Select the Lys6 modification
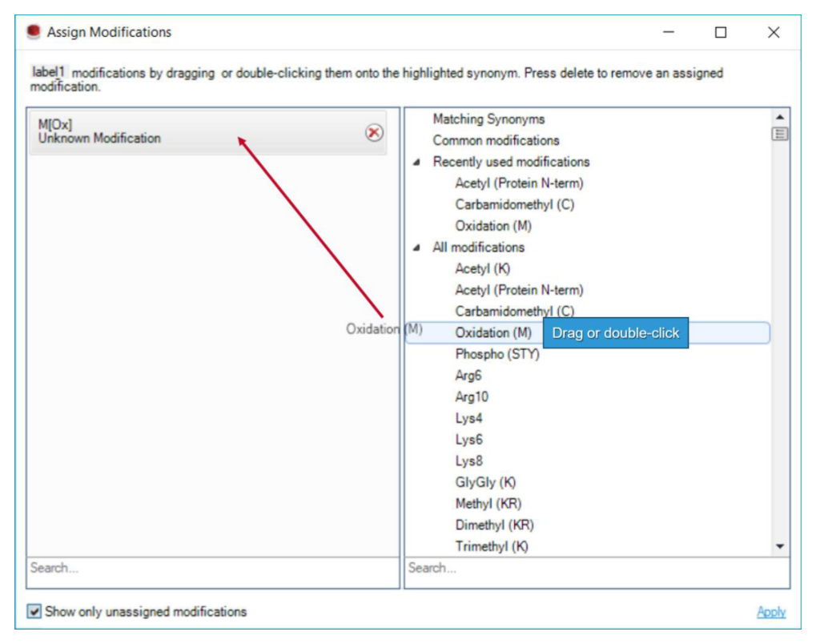Viewport: 816px width, 644px height. click(469, 440)
